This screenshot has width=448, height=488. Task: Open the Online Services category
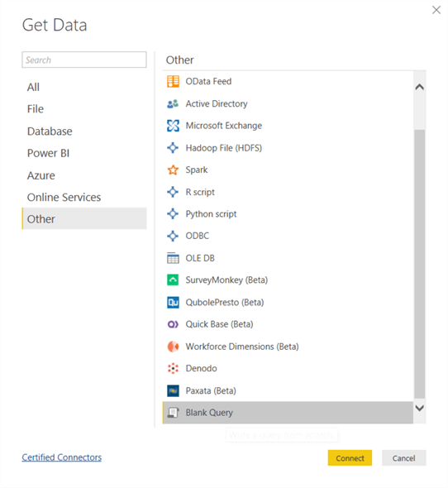(84, 198)
